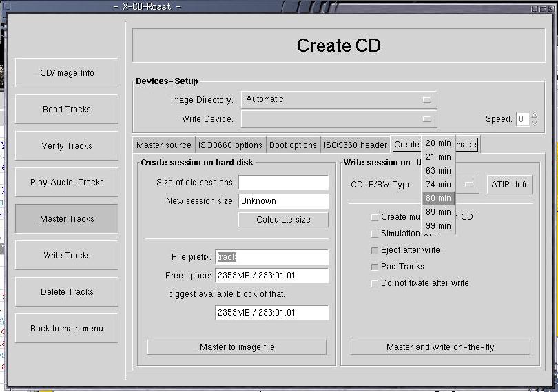The width and height of the screenshot is (558, 392).
Task: Choose 63 min CD type
Action: (438, 171)
